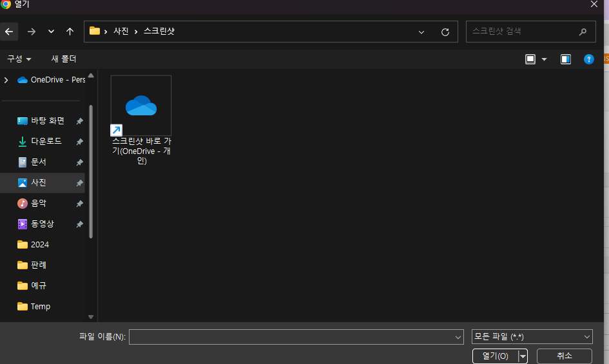The width and height of the screenshot is (609, 364).
Task: Click sidebar scroll up arrow
Action: click(x=91, y=76)
